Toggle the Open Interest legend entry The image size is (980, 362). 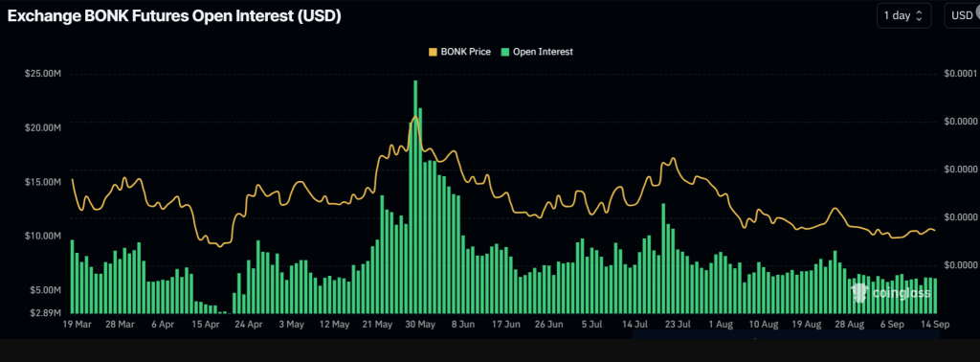click(x=536, y=52)
